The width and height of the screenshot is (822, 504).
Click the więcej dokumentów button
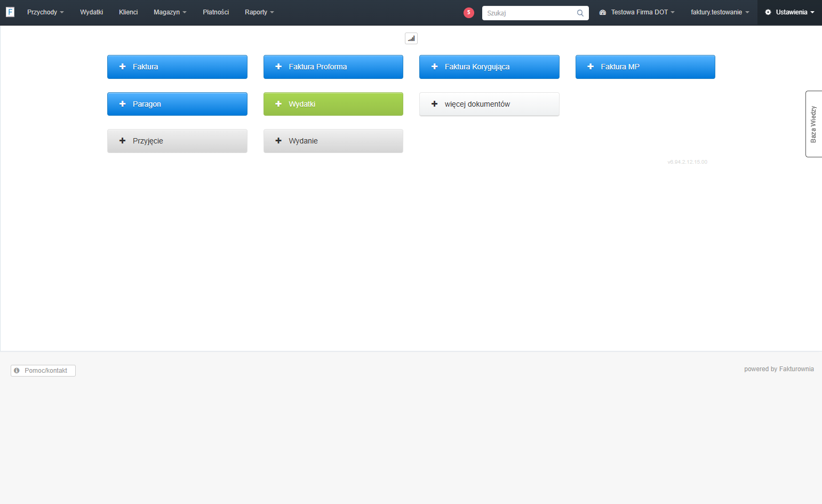[489, 104]
